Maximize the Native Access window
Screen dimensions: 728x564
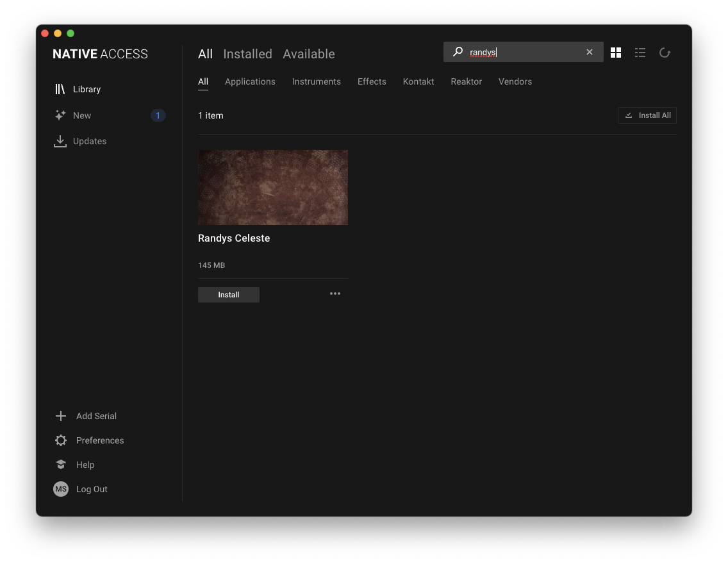click(70, 33)
